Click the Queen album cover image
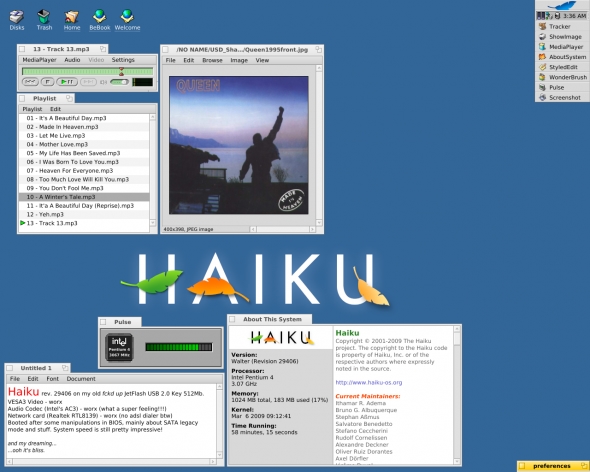The image size is (590, 472). (239, 145)
